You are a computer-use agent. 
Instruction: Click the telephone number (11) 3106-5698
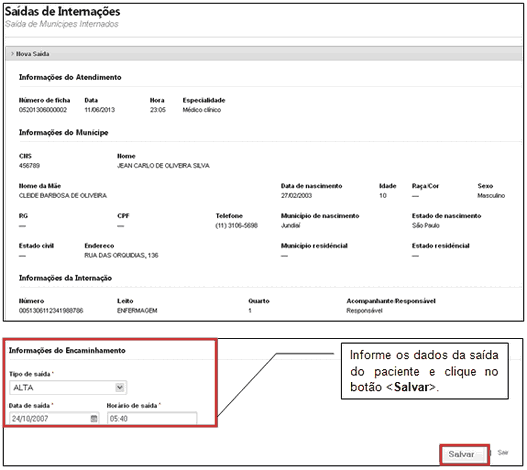pos(237,226)
